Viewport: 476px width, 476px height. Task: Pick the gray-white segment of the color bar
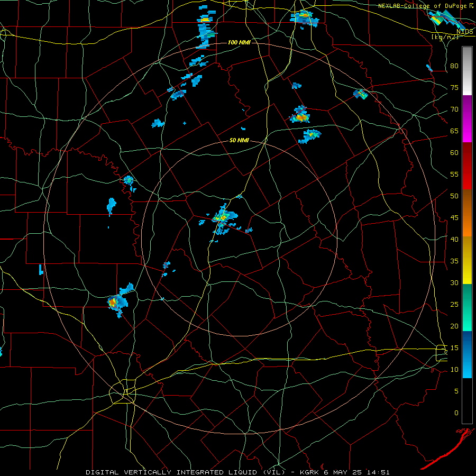(467, 71)
